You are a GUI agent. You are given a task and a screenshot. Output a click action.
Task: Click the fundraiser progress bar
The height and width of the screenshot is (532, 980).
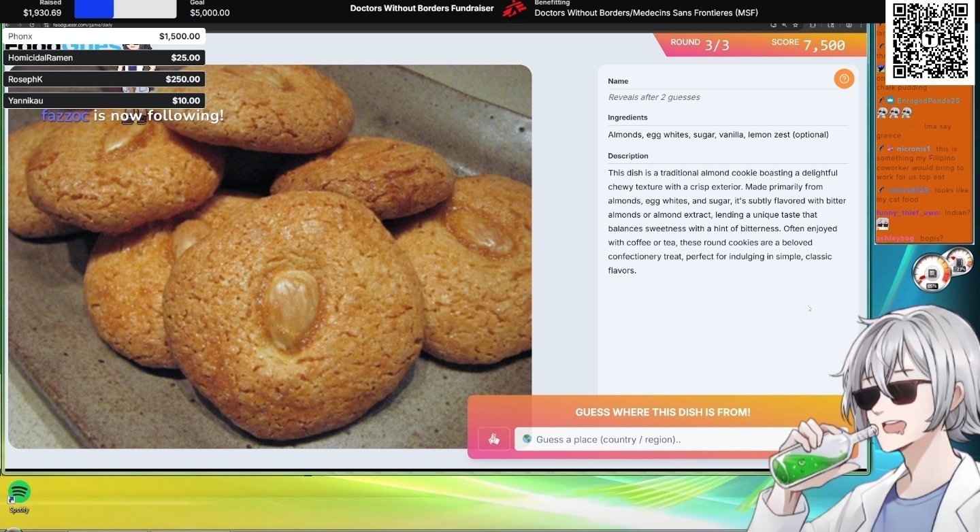pos(125,9)
